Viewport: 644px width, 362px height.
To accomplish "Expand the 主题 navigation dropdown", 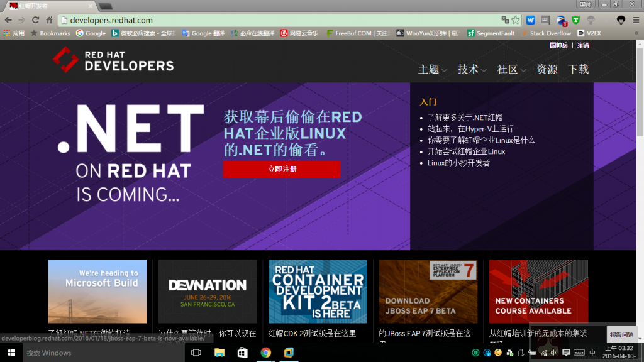I will coord(431,70).
